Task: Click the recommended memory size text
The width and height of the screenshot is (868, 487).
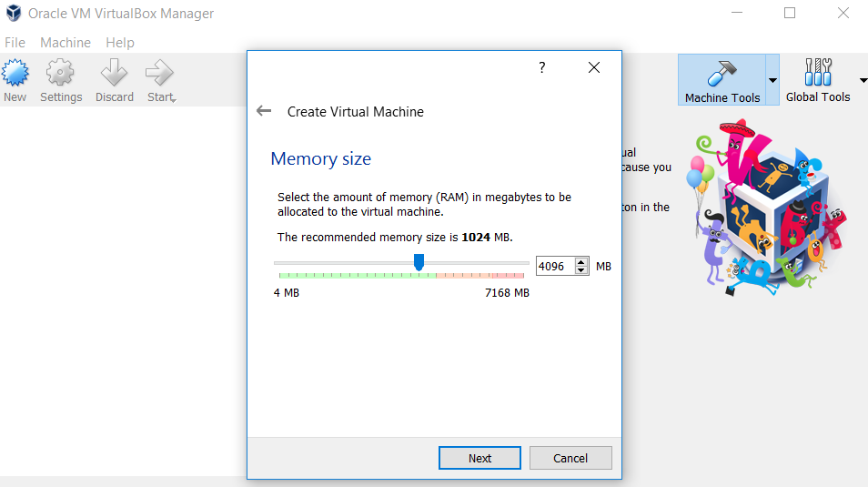Action: [395, 238]
